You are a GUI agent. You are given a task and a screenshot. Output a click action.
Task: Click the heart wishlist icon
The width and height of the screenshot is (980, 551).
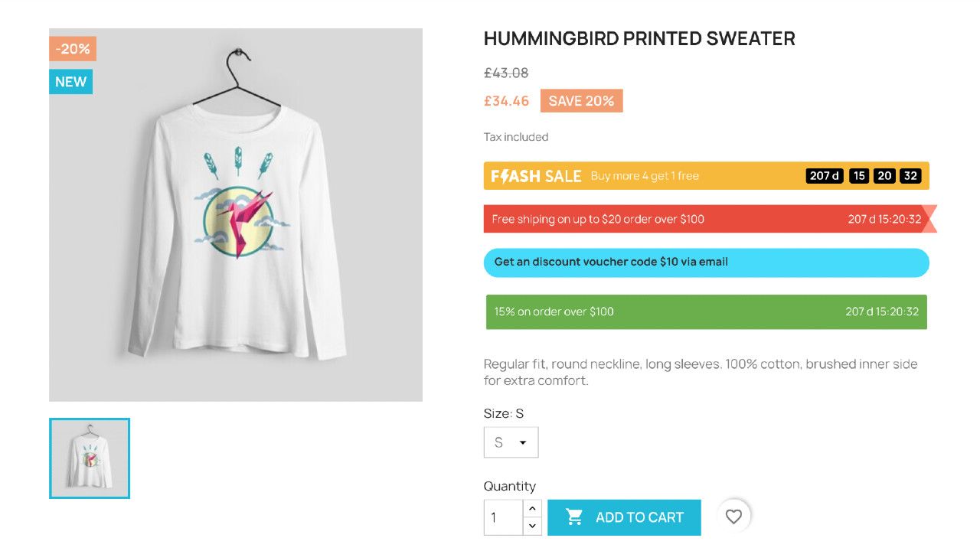pos(733,517)
